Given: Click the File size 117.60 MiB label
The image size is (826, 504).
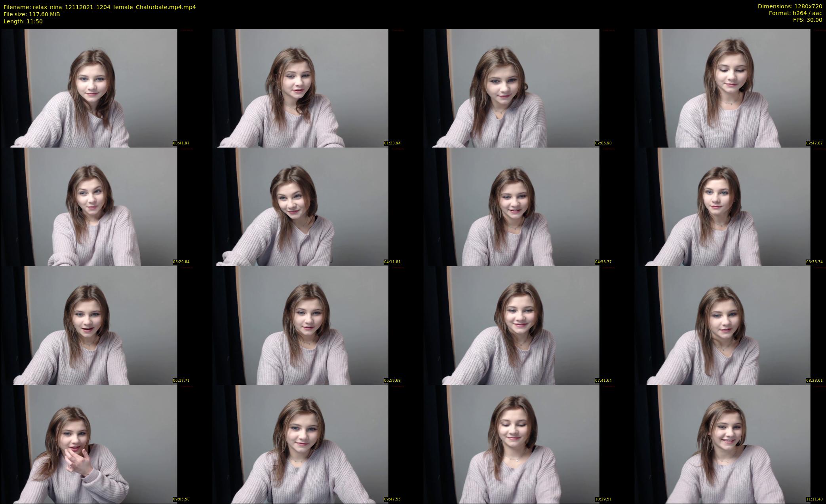Looking at the screenshot, I should tap(32, 14).
